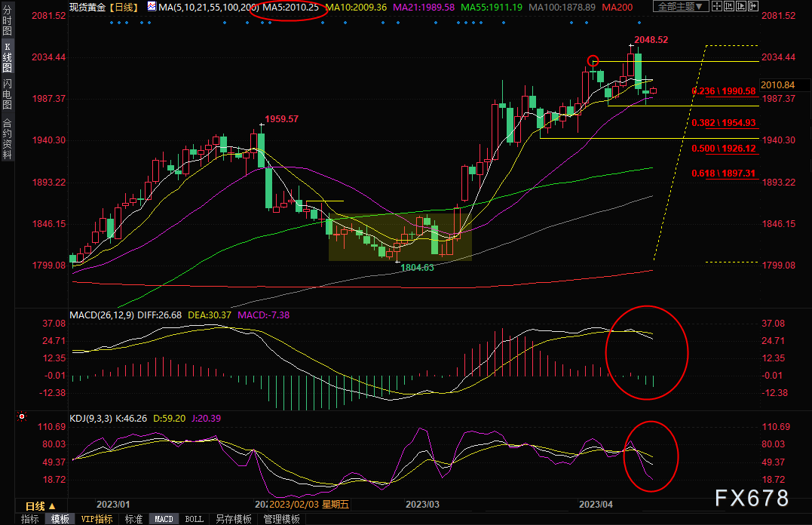The image size is (812, 525).
Task: Click the chart playback axis icon
Action: [x=741, y=6]
